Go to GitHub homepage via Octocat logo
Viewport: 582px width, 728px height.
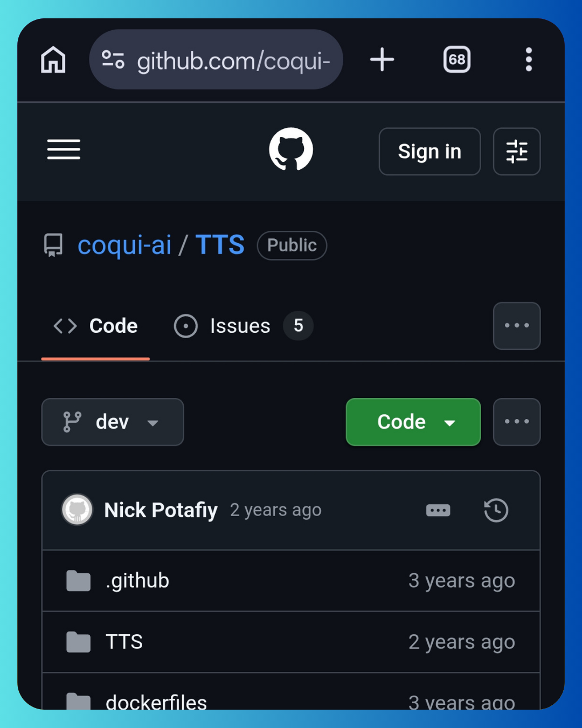tap(291, 149)
